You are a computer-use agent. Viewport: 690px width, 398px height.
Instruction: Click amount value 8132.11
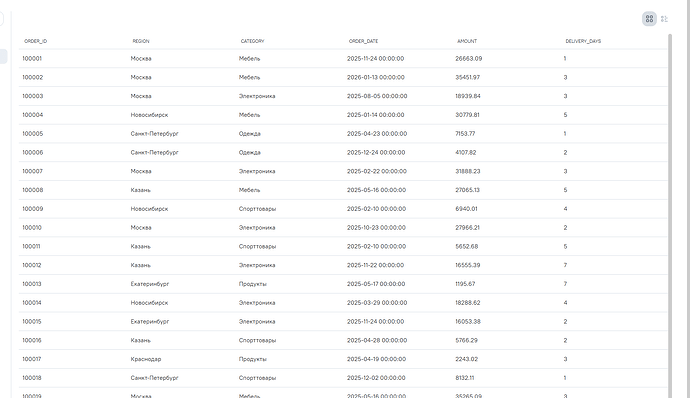(465, 378)
